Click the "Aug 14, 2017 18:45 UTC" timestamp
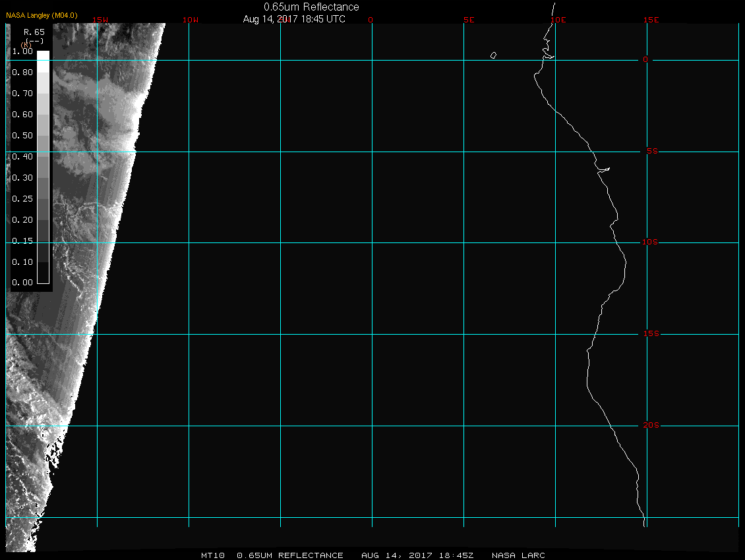 tap(294, 19)
